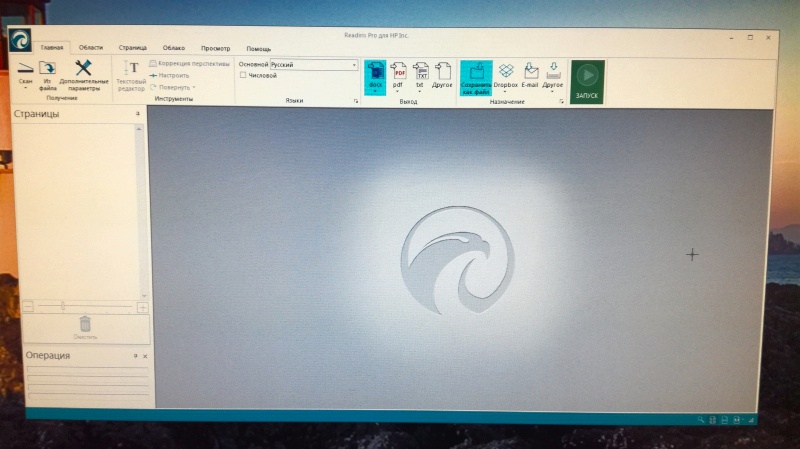
Task: Select Сохранить как файл destination
Action: (477, 73)
